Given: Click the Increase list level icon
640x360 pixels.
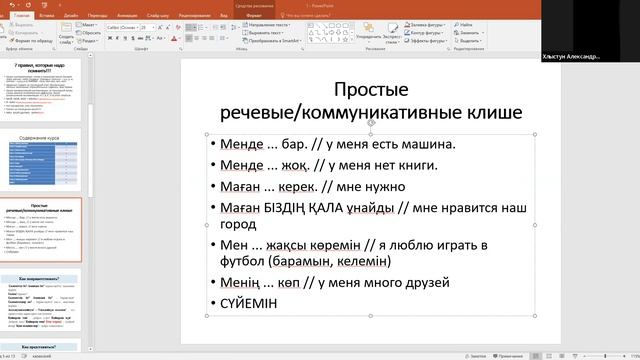Looking at the screenshot, I should (223, 27).
